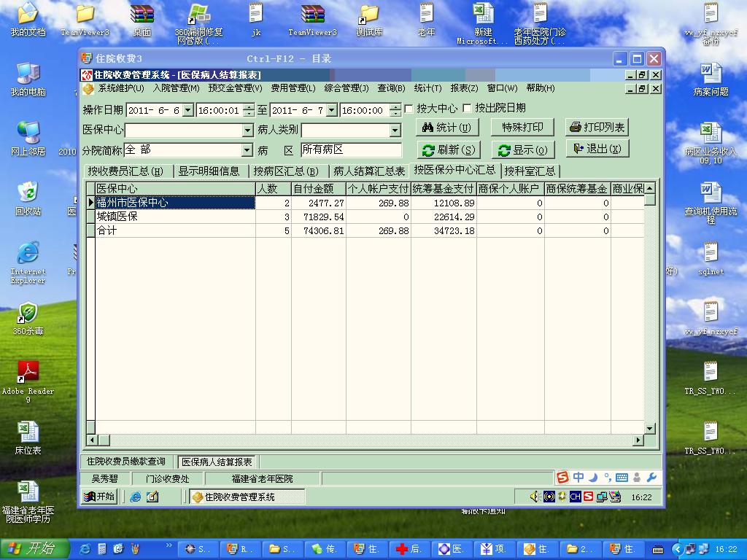Viewport: 747px width, 560px height.
Task: Expand the 医保中心 dropdown
Action: pos(247,131)
